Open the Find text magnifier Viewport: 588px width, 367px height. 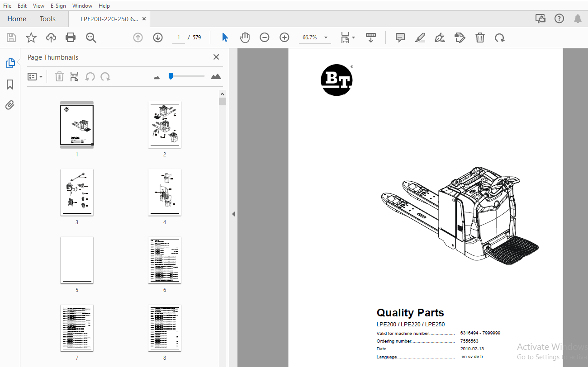click(91, 38)
